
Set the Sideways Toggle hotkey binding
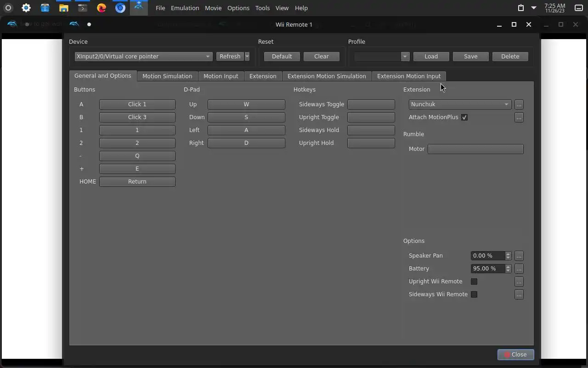[371, 104]
